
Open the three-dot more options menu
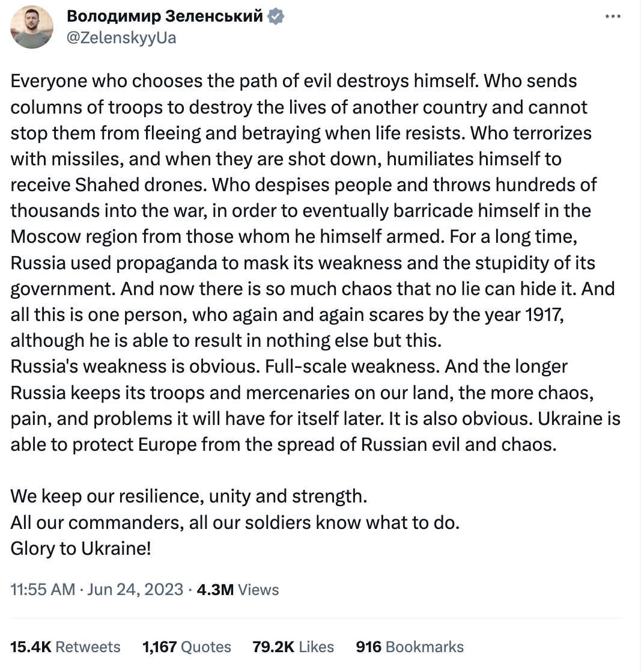613,16
